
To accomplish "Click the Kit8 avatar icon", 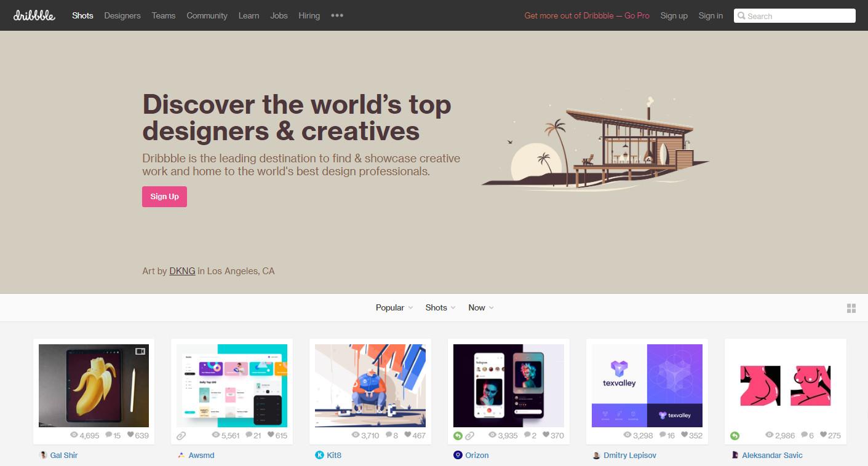I will click(319, 456).
